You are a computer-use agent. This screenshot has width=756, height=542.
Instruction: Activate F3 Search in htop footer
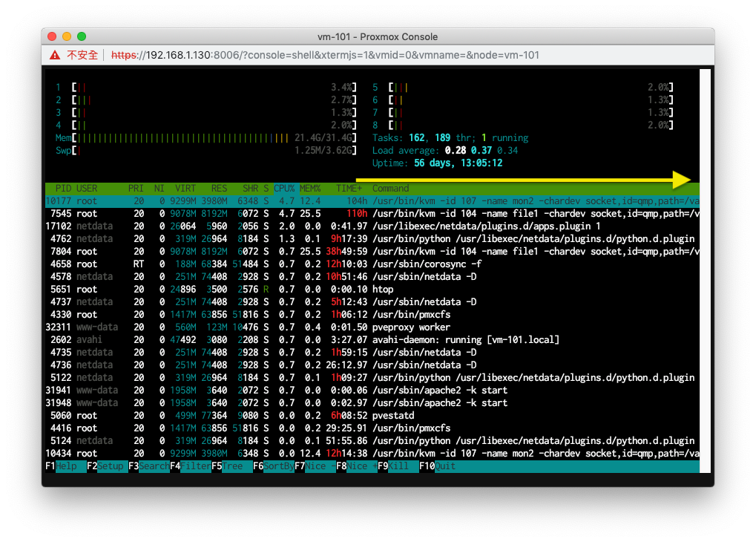tap(149, 466)
